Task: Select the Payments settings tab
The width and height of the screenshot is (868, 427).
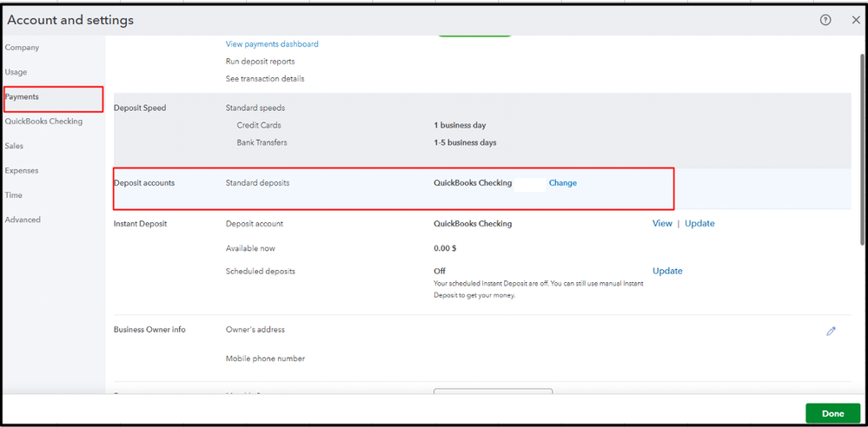Action: tap(22, 97)
